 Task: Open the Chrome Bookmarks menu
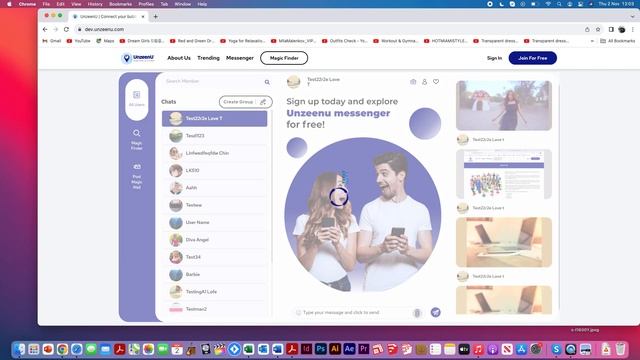[x=120, y=4]
